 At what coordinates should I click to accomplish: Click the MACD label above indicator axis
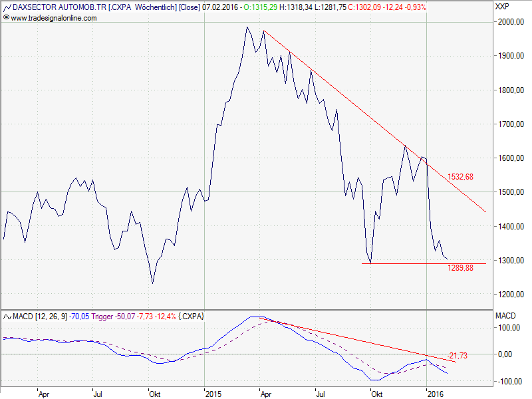click(504, 315)
